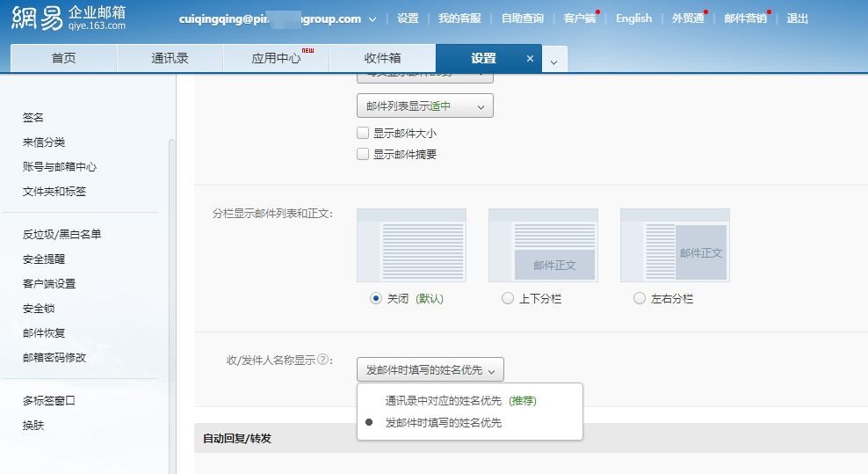The height and width of the screenshot is (474, 868).
Task: Enable the 显示邮件大小 checkbox
Action: 363,134
